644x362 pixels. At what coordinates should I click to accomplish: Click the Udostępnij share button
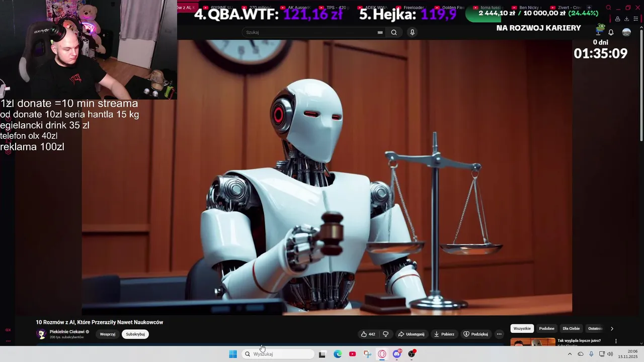click(x=411, y=334)
